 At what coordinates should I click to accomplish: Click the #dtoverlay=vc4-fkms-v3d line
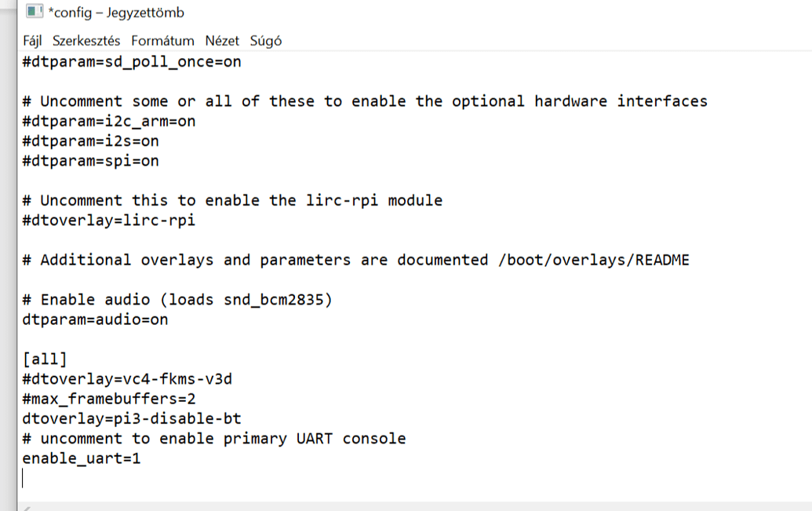point(126,379)
